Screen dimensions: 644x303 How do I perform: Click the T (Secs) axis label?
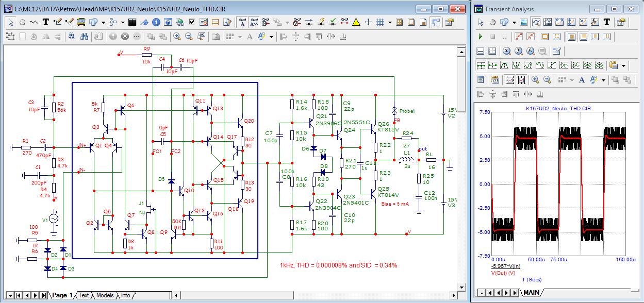point(532,279)
